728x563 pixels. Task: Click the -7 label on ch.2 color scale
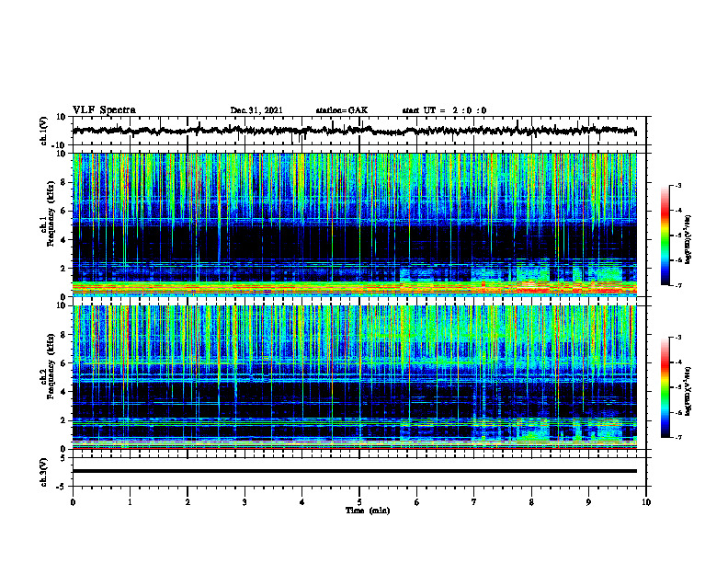[x=678, y=438]
